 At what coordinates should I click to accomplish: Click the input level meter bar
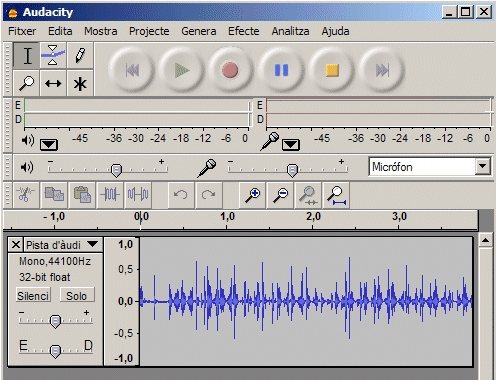pos(379,113)
